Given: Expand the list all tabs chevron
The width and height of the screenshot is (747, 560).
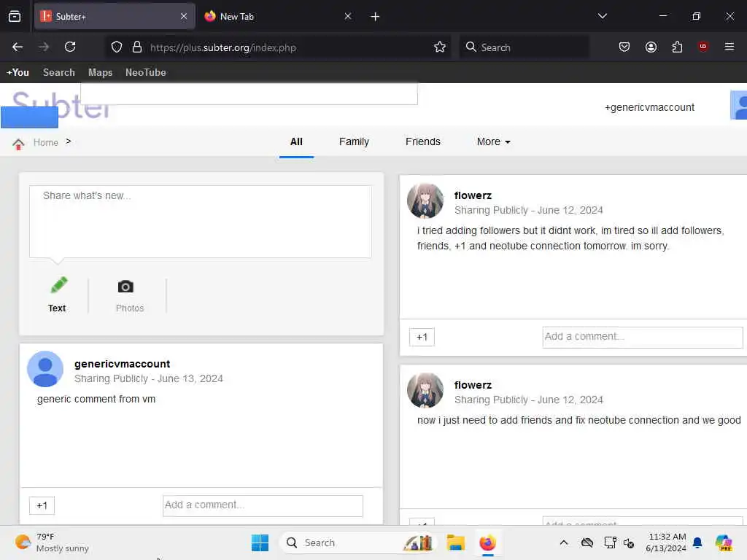Looking at the screenshot, I should (x=602, y=16).
